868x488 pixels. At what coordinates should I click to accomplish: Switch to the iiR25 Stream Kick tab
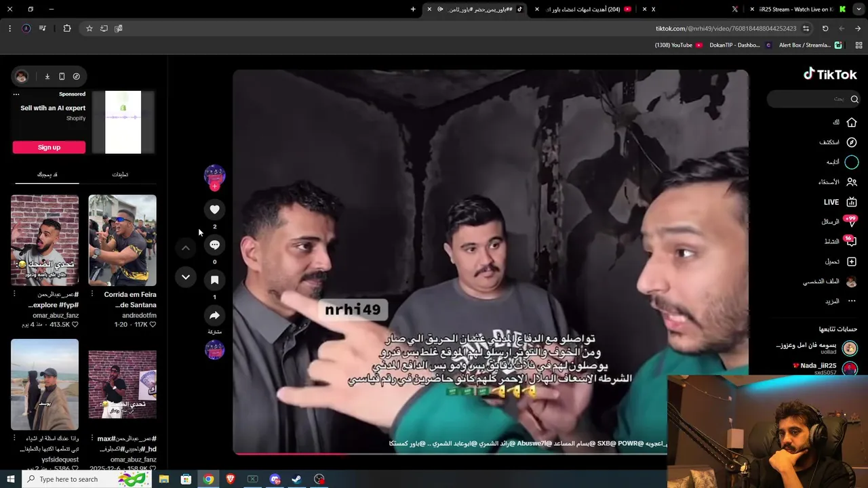pos(797,9)
